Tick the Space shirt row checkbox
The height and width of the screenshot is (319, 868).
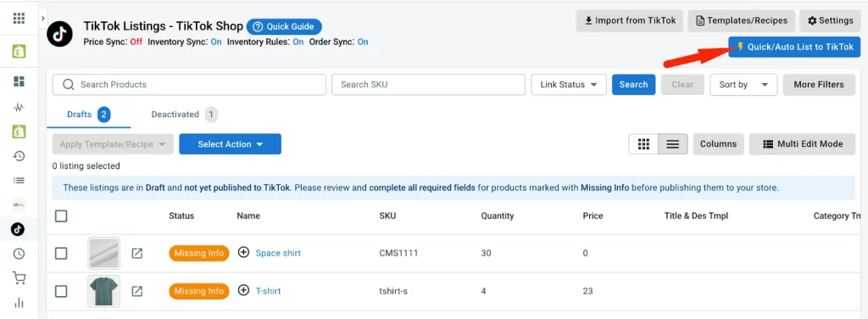tap(61, 253)
